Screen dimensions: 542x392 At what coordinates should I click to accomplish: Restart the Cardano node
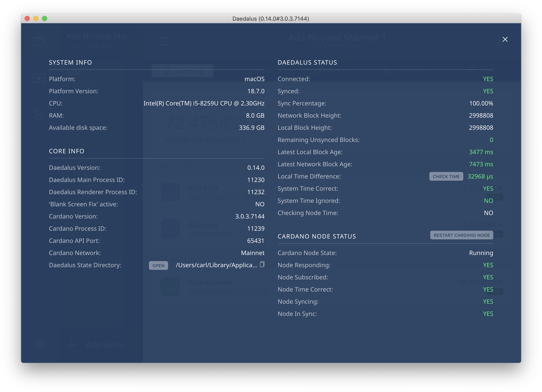462,235
